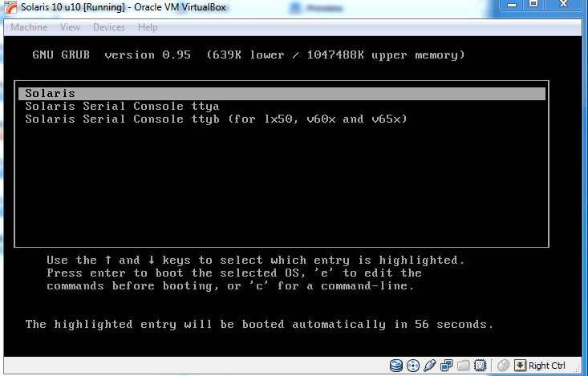Maximize the VirtualBox window

coord(533,5)
